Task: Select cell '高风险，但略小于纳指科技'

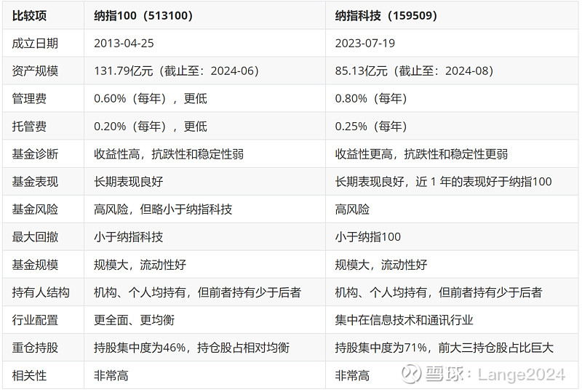Action: 163,209
